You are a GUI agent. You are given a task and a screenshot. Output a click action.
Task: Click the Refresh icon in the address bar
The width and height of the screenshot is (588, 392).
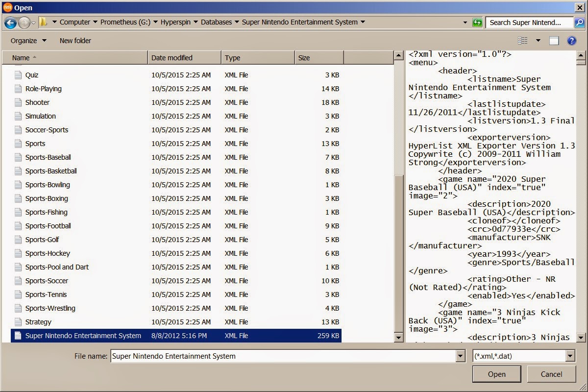tap(477, 22)
